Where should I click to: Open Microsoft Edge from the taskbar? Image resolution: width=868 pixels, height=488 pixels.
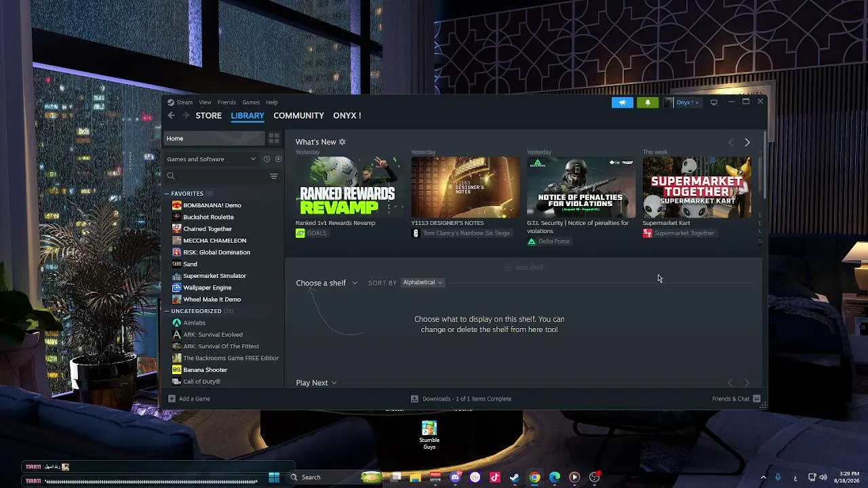(x=555, y=477)
